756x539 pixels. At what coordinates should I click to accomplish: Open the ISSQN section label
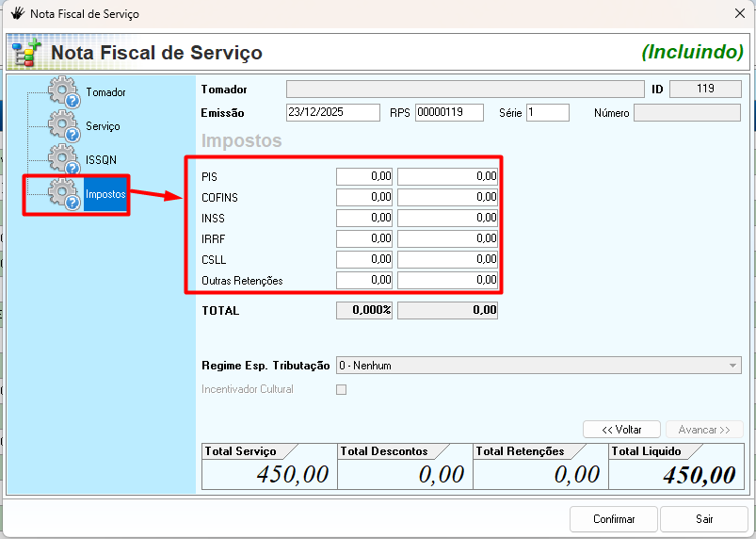click(x=102, y=159)
